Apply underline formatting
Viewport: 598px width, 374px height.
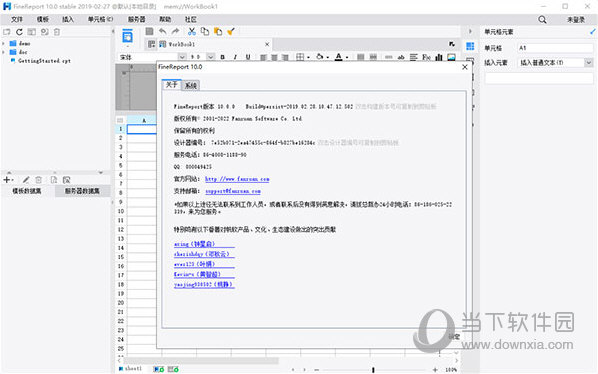pyautogui.click(x=248, y=57)
